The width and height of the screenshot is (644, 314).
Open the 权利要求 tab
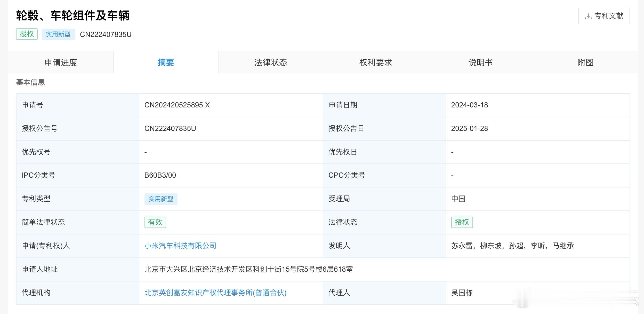click(x=375, y=62)
